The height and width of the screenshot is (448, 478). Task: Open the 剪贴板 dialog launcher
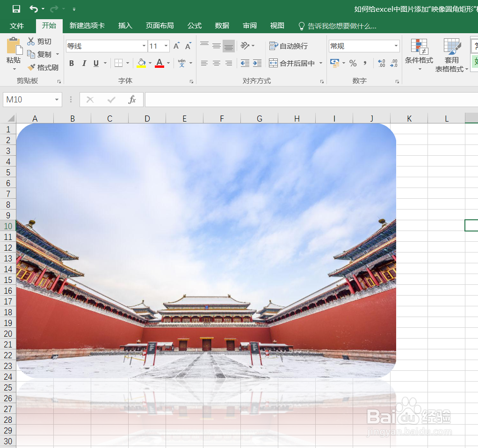pos(59,82)
